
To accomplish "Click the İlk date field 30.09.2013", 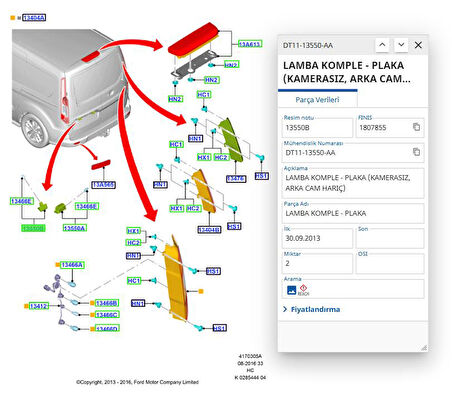I will [x=317, y=238].
